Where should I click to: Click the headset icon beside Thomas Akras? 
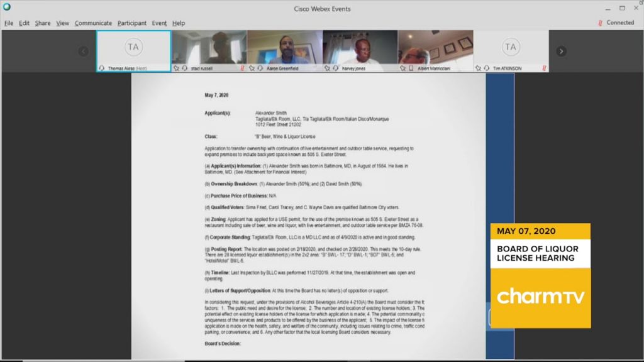coord(101,68)
